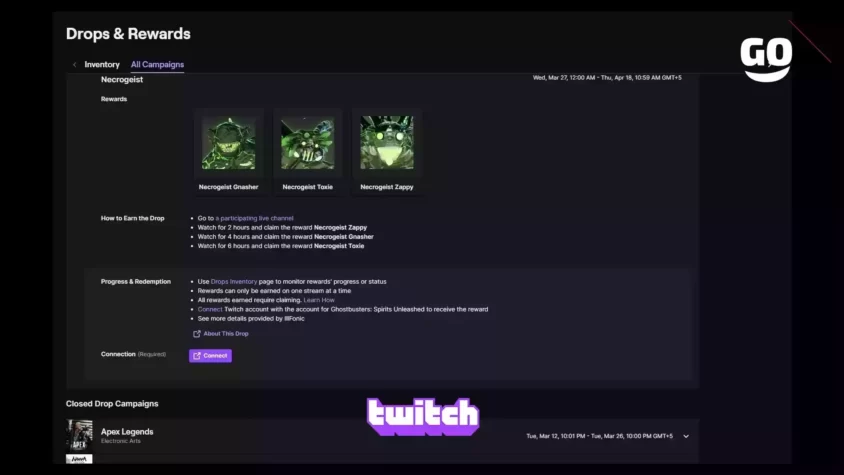The width and height of the screenshot is (844, 475).
Task: Select the Necrogeist Gnasher reward image
Action: (229, 143)
